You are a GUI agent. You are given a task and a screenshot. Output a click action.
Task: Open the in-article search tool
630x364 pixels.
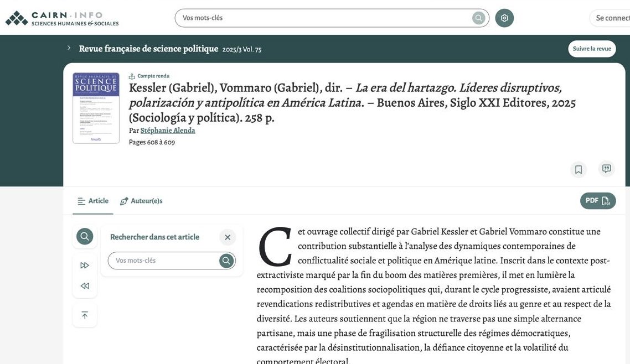coord(84,236)
